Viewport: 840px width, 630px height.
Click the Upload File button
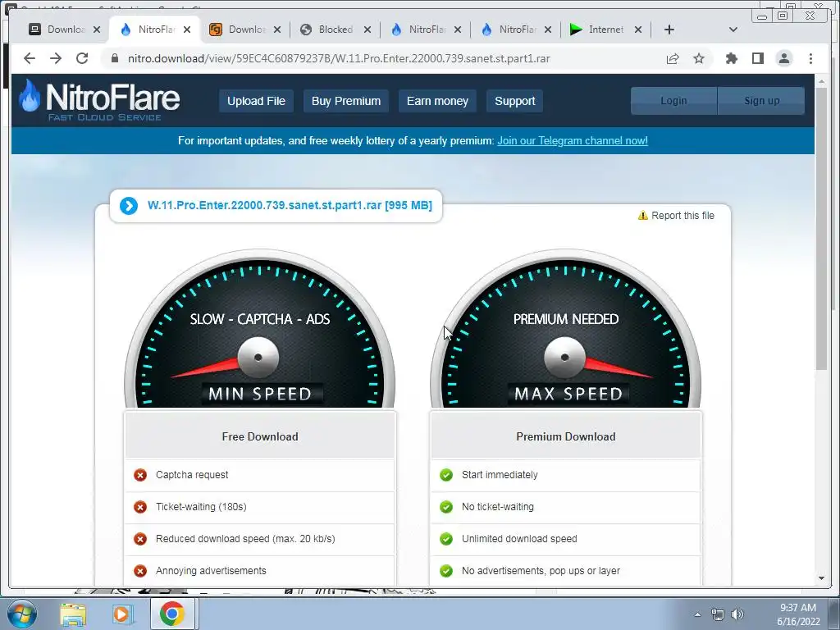tap(256, 101)
